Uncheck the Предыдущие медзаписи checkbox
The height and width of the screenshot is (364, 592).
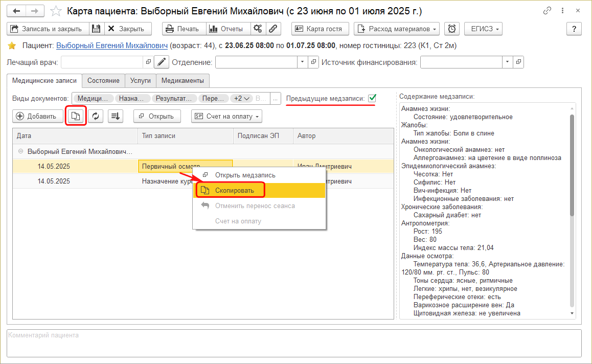click(x=372, y=98)
